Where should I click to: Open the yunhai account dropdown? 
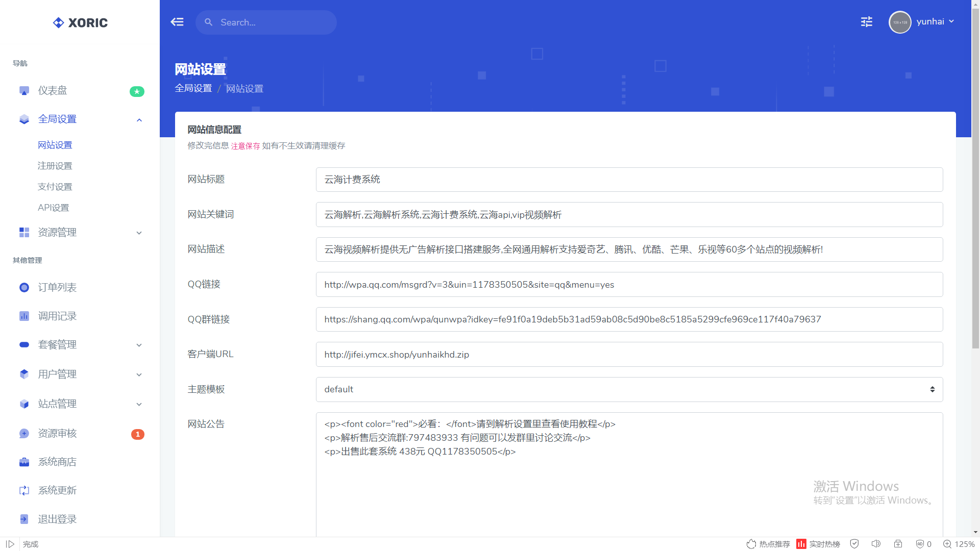[935, 21]
